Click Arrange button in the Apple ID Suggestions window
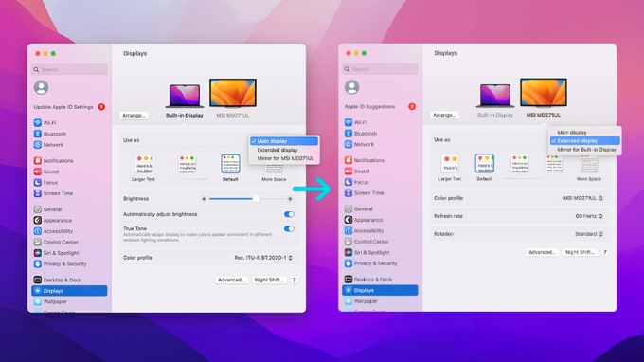The width and height of the screenshot is (644, 362). coord(445,115)
